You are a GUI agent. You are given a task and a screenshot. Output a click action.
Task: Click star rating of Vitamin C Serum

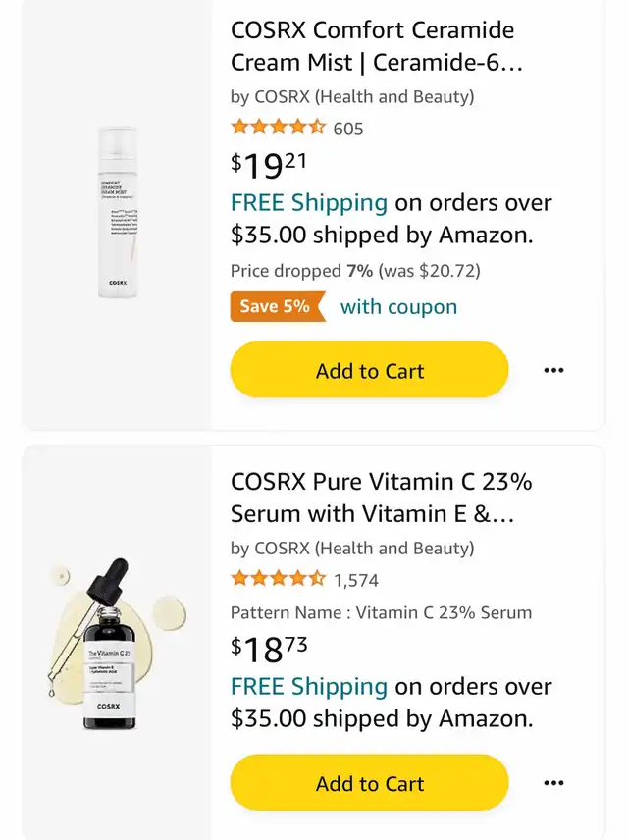278,580
